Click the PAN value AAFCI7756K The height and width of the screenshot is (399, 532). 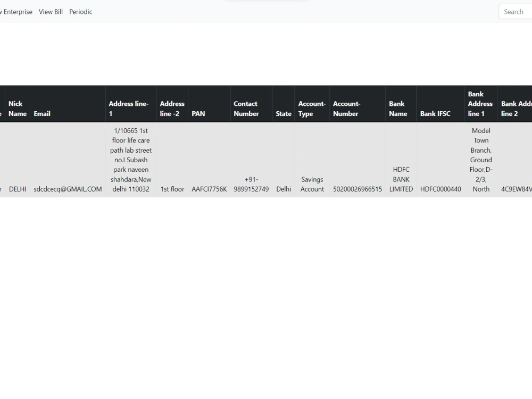(209, 189)
